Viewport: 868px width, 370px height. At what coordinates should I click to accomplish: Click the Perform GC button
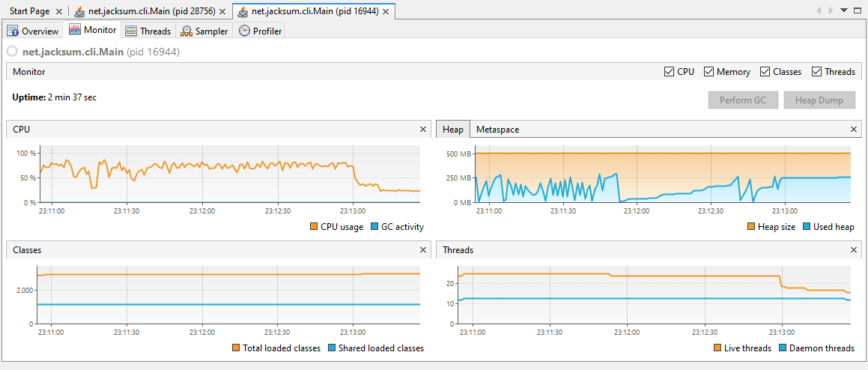(743, 100)
